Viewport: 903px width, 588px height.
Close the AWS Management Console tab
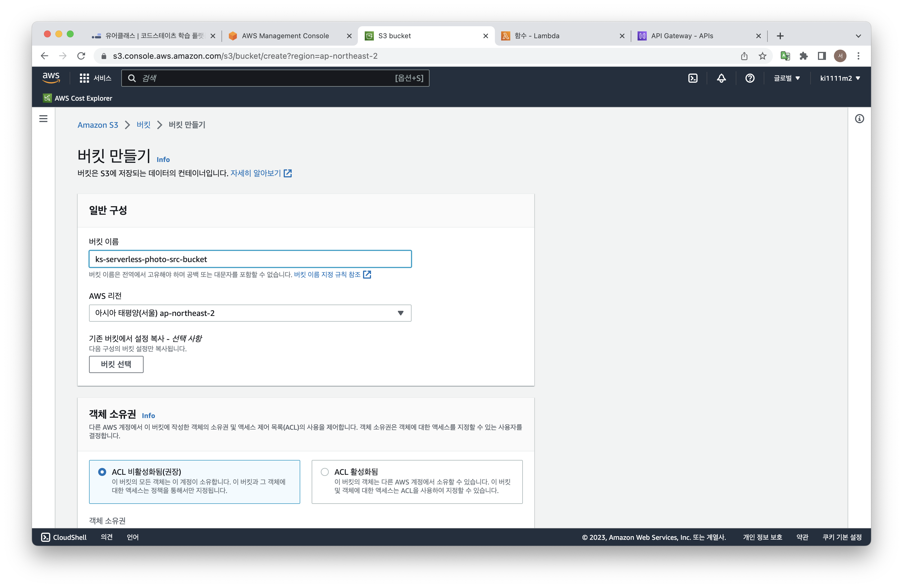[349, 36]
